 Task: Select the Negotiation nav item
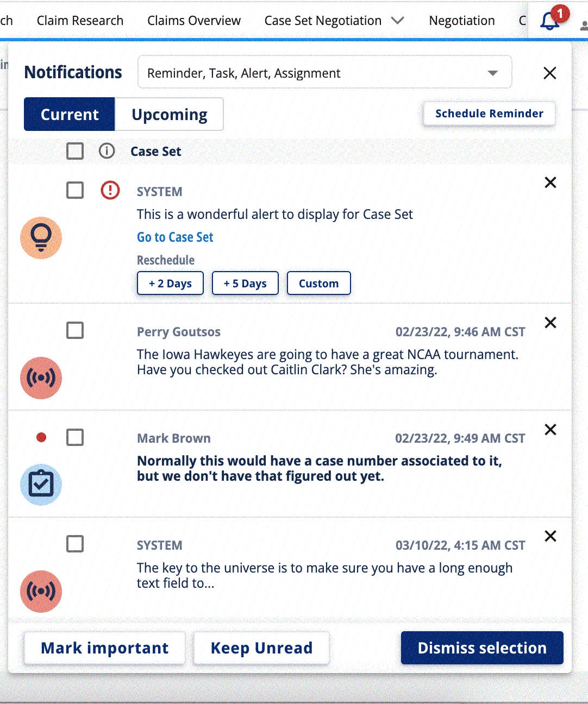point(462,21)
